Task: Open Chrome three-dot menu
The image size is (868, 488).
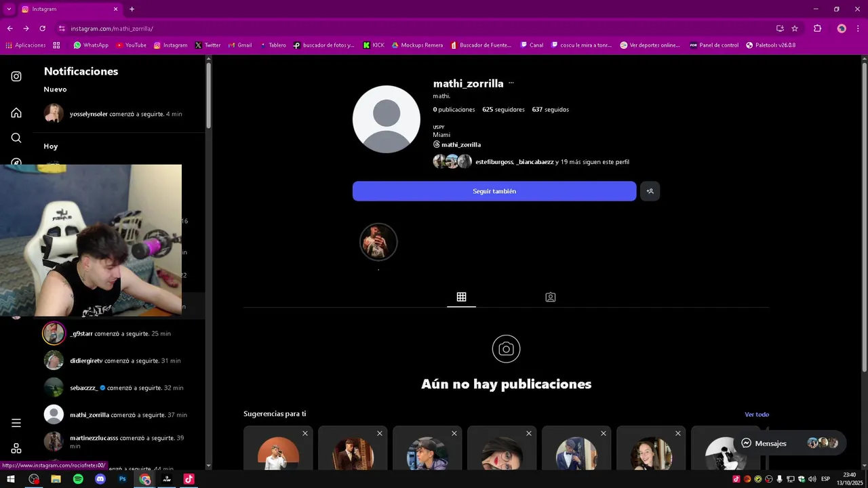Action: coord(858,28)
